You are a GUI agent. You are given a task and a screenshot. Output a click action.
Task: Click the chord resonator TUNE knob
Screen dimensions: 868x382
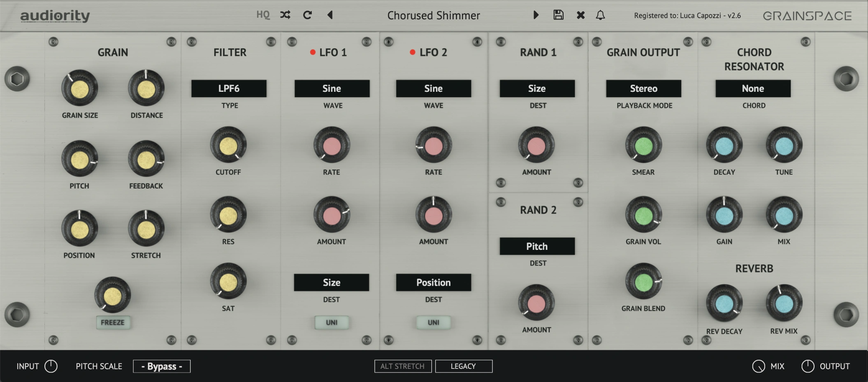click(784, 145)
